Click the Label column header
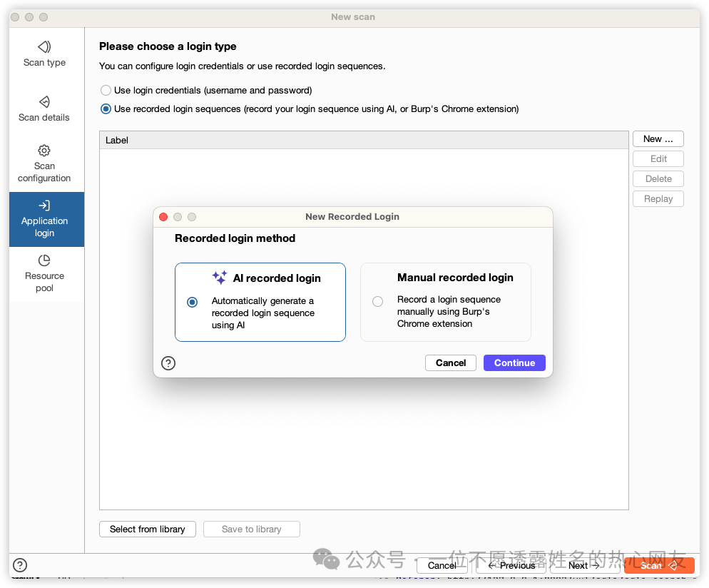This screenshot has height=588, width=709. [x=364, y=140]
